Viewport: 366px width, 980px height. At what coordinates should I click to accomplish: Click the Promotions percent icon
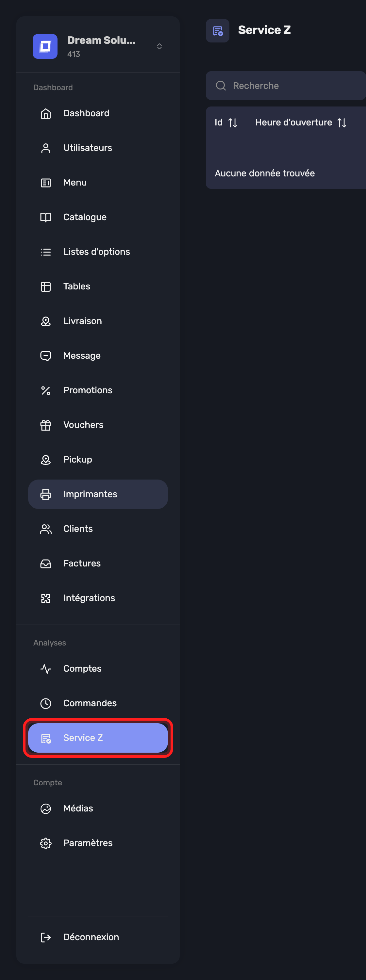[x=46, y=390]
